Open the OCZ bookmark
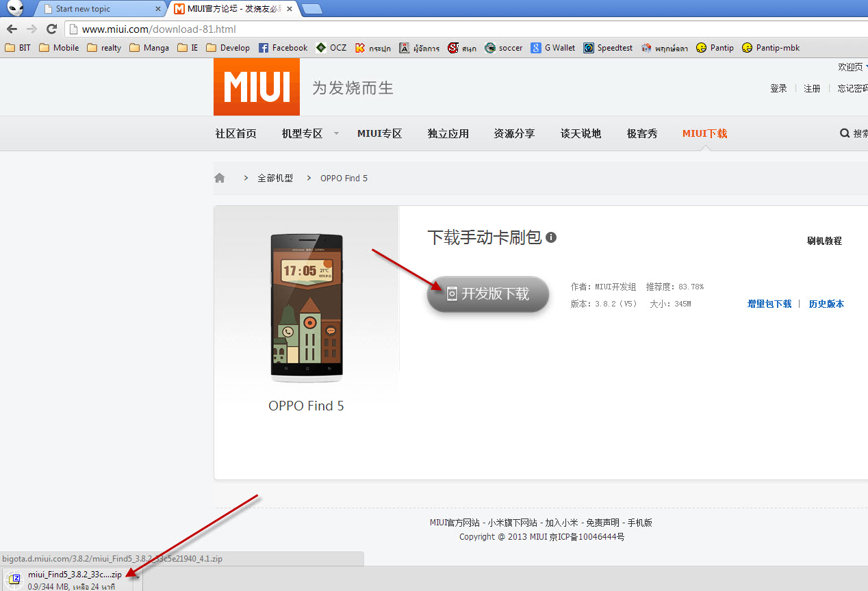868x591 pixels. pyautogui.click(x=331, y=48)
